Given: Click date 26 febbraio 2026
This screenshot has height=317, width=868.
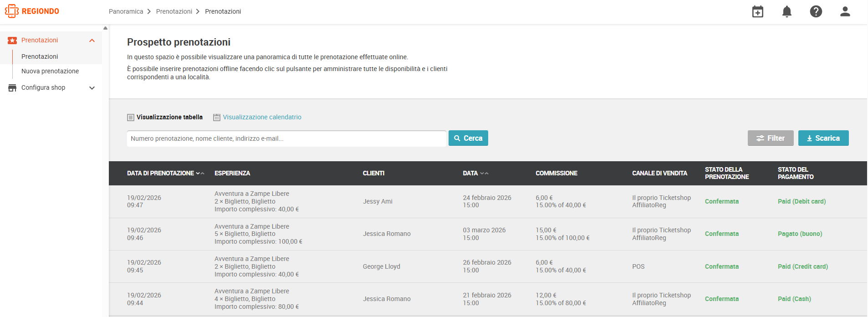Looking at the screenshot, I should 487,262.
